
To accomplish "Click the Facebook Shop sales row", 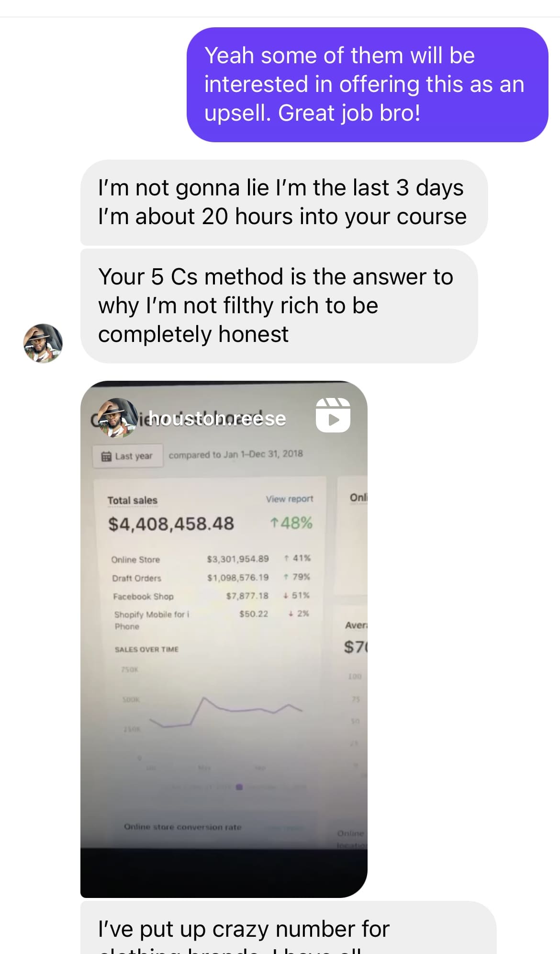I will pyautogui.click(x=211, y=596).
